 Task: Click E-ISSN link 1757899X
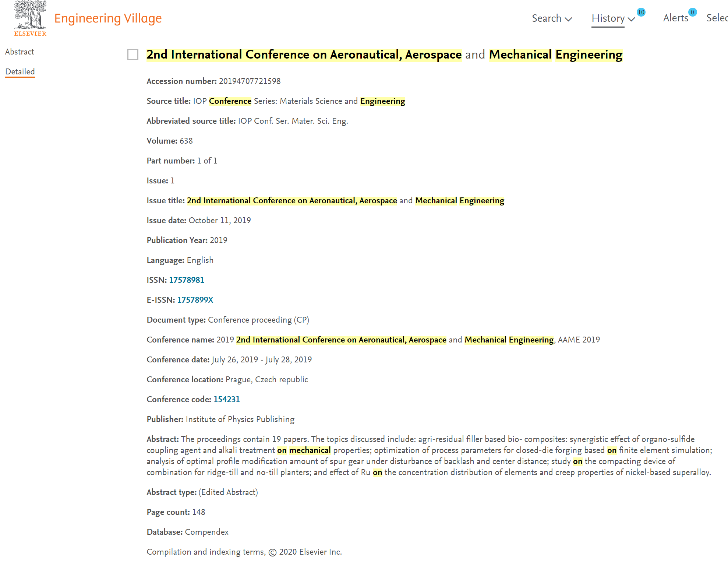coord(195,300)
